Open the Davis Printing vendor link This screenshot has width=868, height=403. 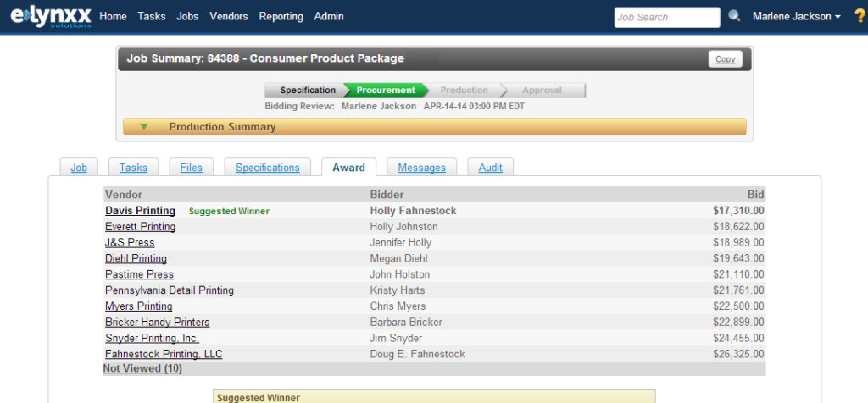click(140, 211)
